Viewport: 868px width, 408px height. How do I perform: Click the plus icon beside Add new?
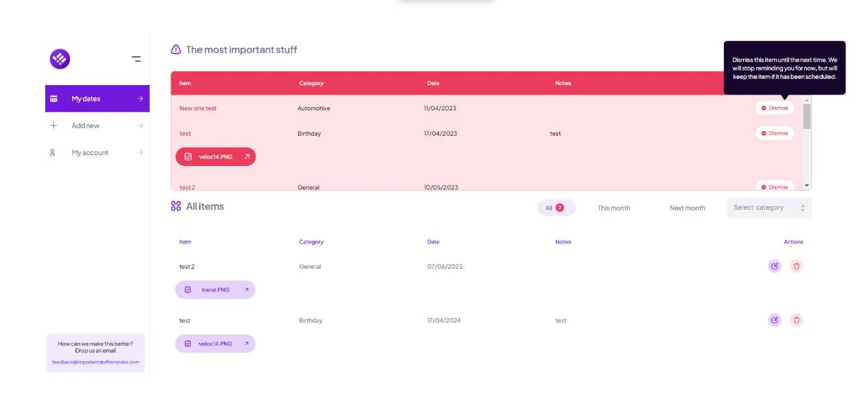tap(54, 125)
